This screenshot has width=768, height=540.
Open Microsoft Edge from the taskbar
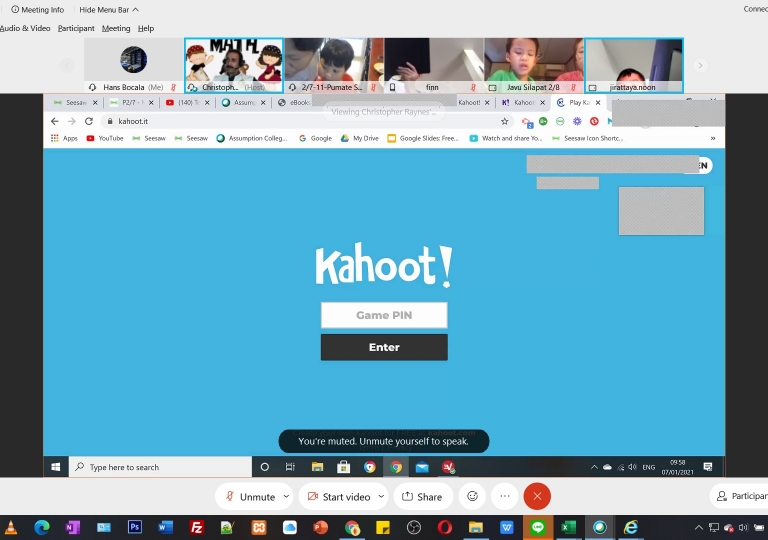click(x=42, y=527)
